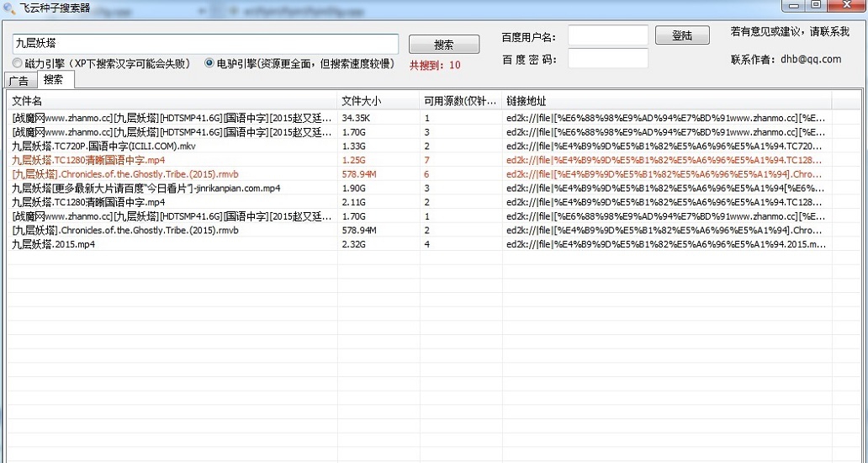Sort by the 可用源数 column header
868x463 pixels.
coord(460,101)
